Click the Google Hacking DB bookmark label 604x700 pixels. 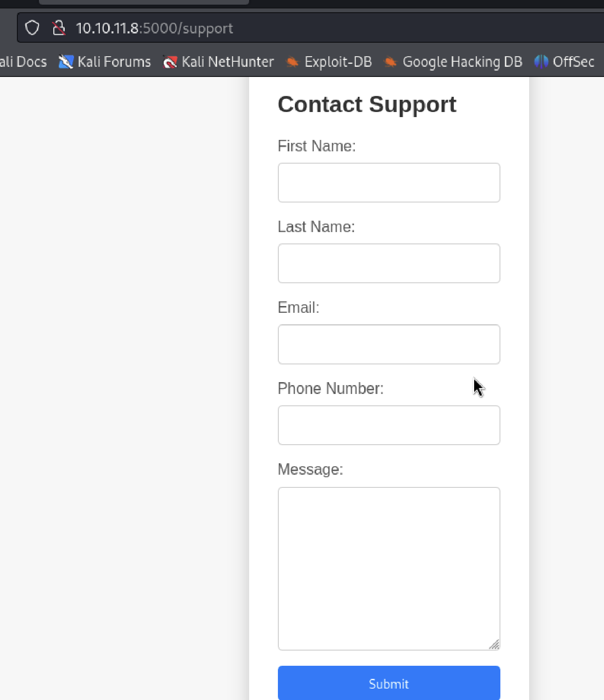coord(462,62)
